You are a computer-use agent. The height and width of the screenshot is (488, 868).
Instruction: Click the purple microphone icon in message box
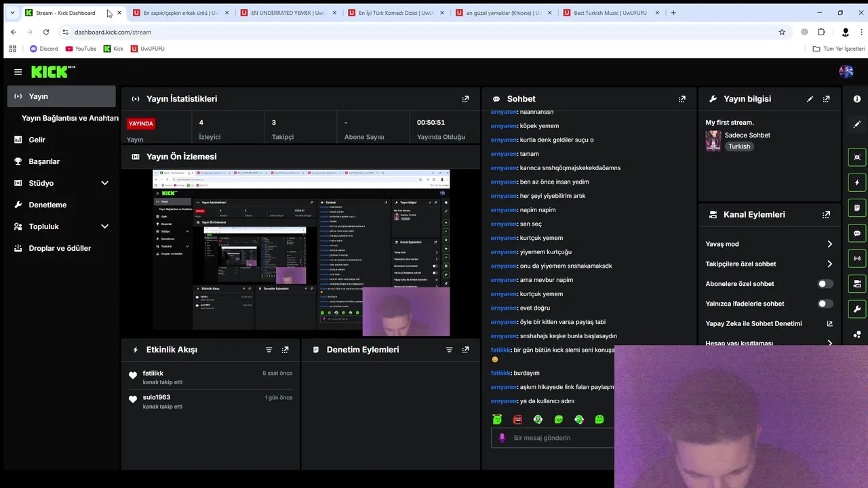502,438
